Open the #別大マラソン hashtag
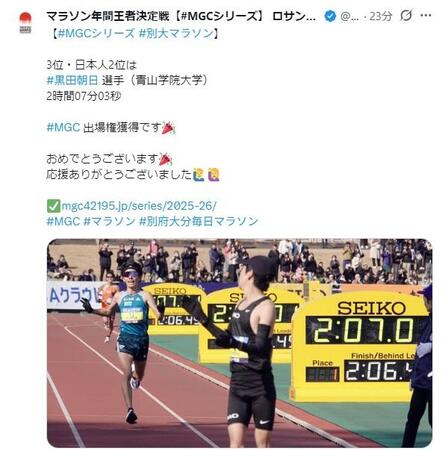This screenshot has height=450, width=445. coord(176,34)
